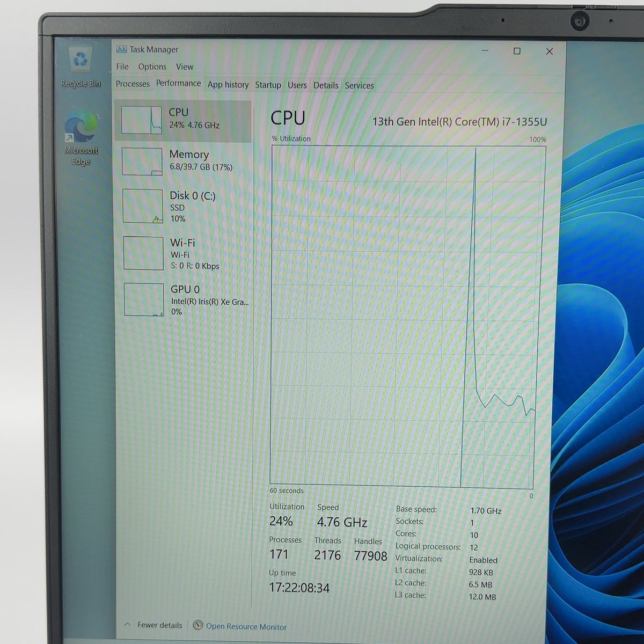This screenshot has width=644, height=644.
Task: Click the '4.76 GHz' speed value
Action: pos(342,522)
